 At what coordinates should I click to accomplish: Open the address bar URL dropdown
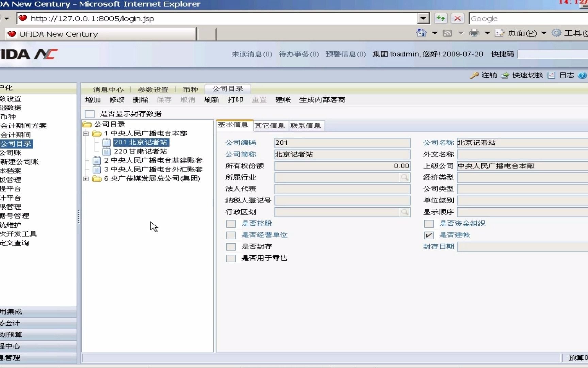pyautogui.click(x=423, y=18)
